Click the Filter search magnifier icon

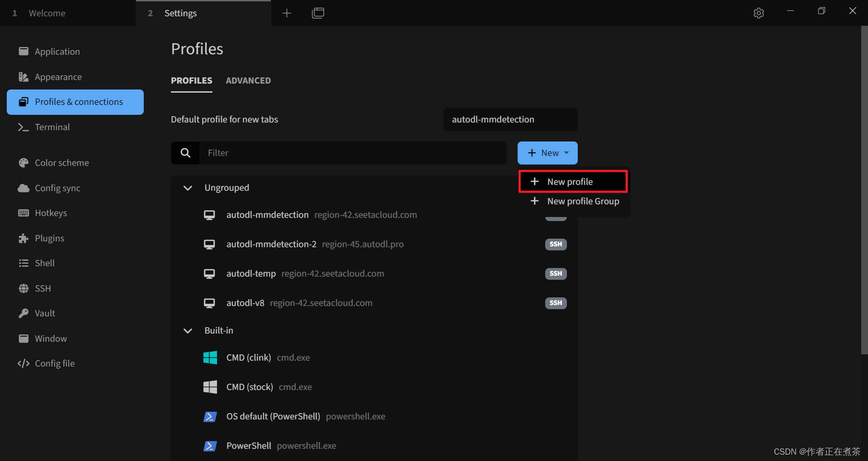(185, 153)
